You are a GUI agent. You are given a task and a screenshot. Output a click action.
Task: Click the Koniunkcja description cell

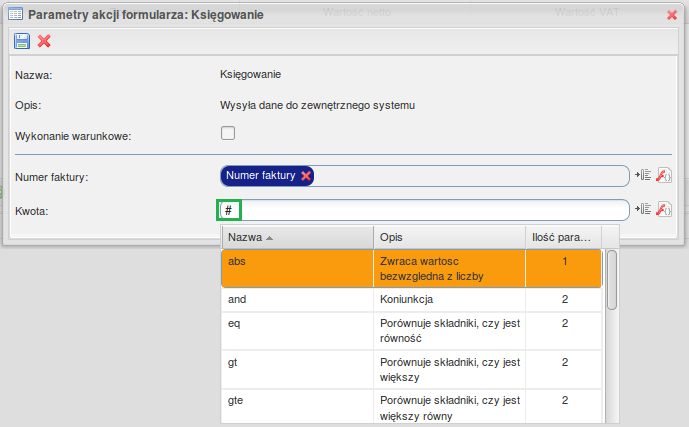tap(450, 300)
